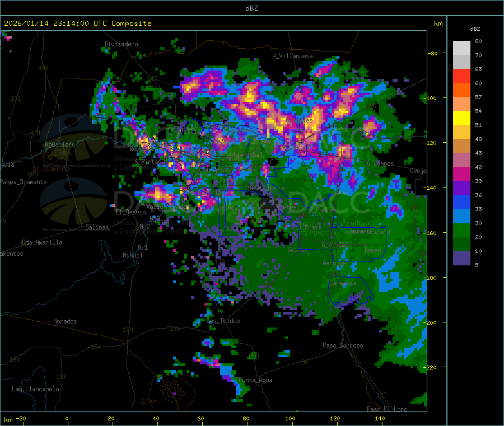Viewport: 504px width, 426px height.
Task: Click the "-220" tick on the right axis
Action: 431,367
